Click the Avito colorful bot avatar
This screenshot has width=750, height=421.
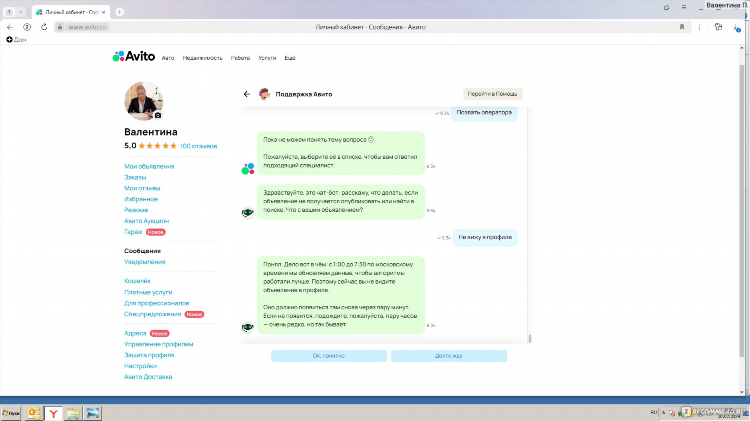pos(248,168)
